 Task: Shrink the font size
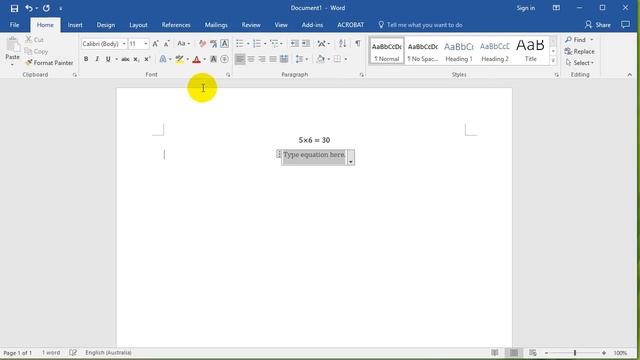tap(167, 44)
